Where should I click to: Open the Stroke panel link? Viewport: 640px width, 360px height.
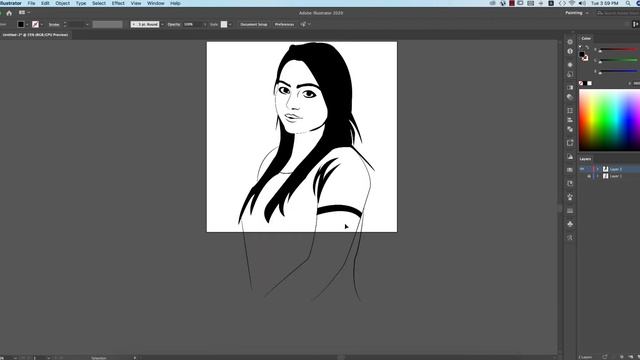coord(54,24)
